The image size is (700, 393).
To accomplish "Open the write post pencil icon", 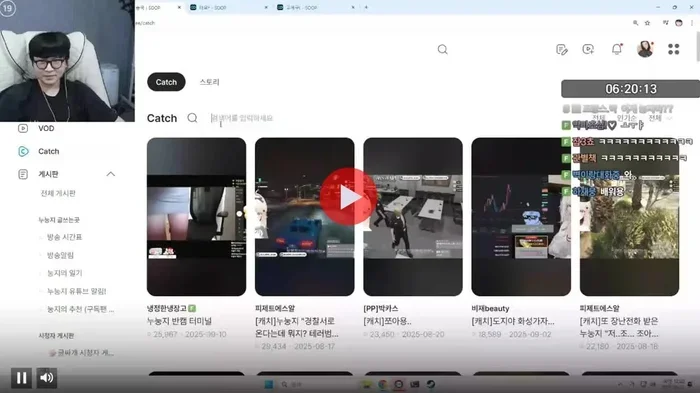I will [562, 50].
